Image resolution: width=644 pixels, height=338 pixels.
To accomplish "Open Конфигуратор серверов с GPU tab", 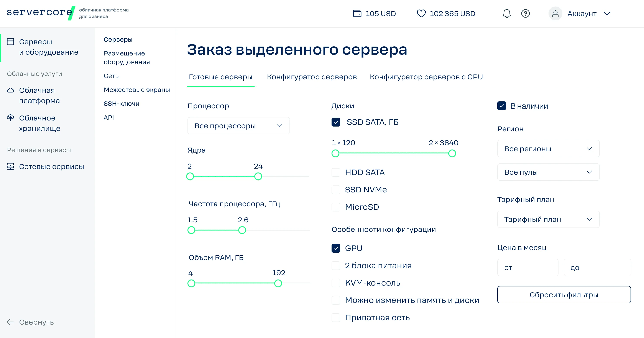I will click(426, 77).
